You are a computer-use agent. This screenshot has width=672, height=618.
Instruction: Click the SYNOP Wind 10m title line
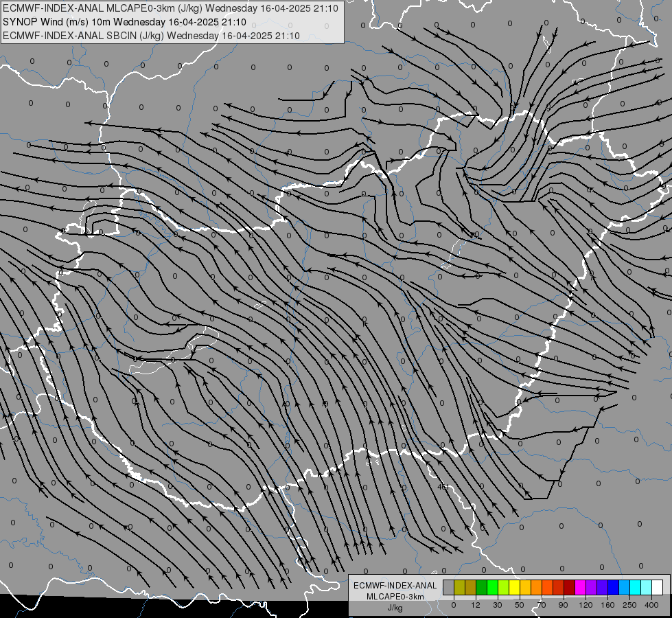(124, 22)
